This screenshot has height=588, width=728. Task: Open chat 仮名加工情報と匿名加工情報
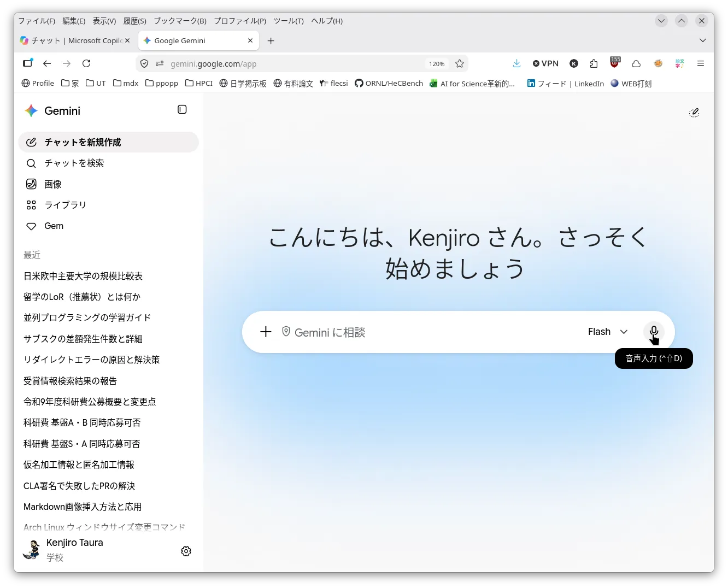pos(79,465)
